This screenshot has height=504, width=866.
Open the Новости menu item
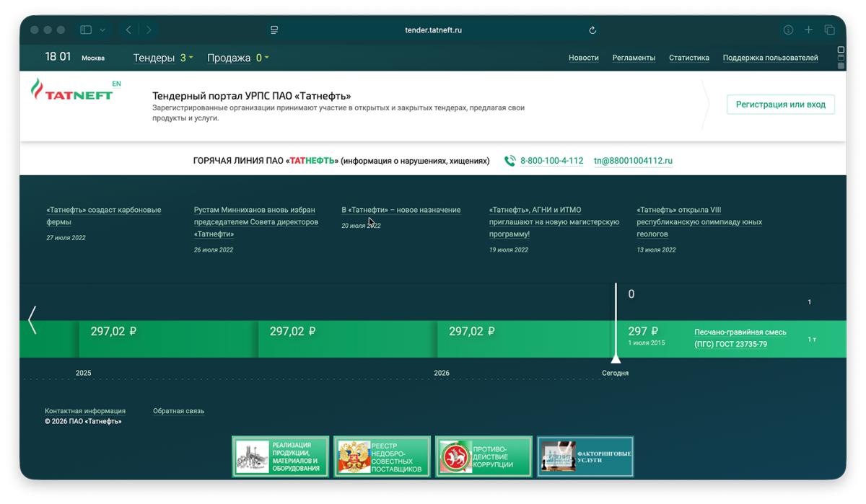point(584,58)
